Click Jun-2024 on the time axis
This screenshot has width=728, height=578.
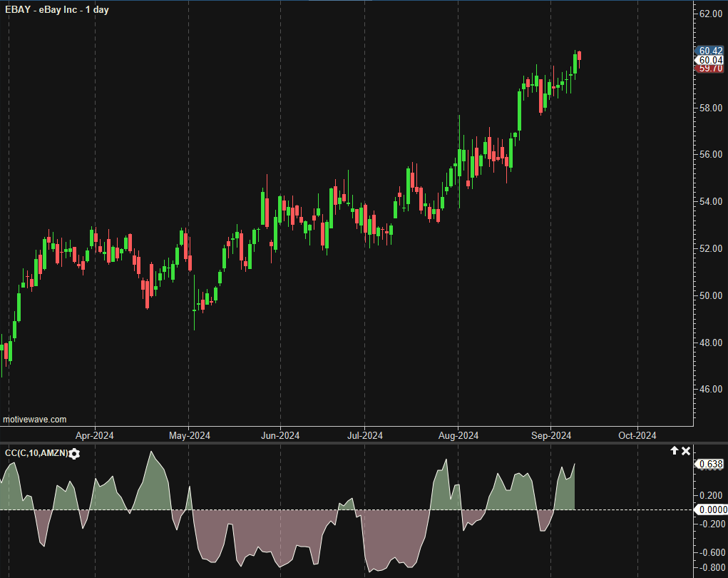tap(280, 435)
